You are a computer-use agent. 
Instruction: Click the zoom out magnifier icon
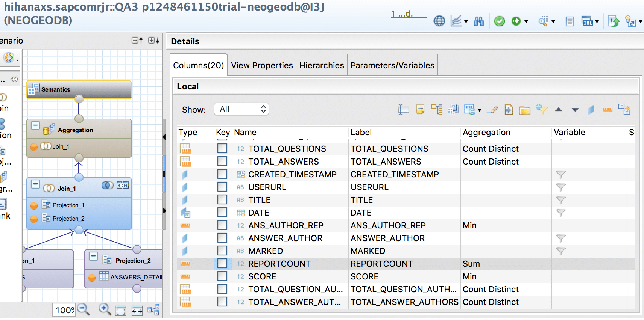click(x=83, y=309)
